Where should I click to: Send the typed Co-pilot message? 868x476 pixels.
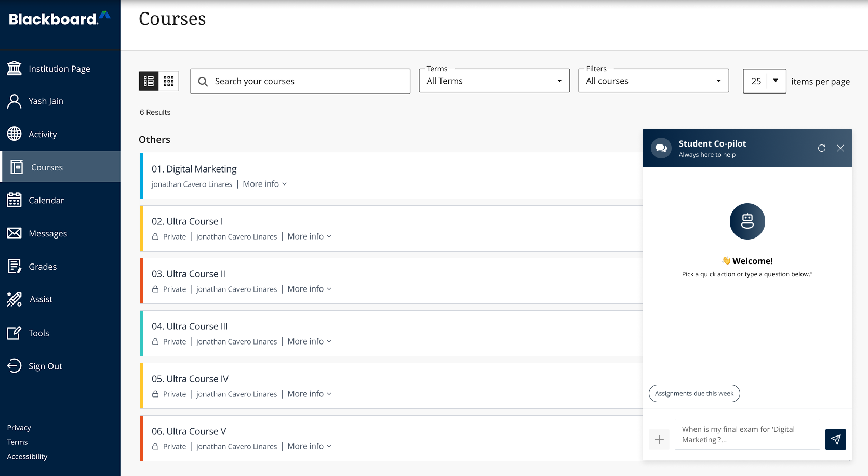835,439
